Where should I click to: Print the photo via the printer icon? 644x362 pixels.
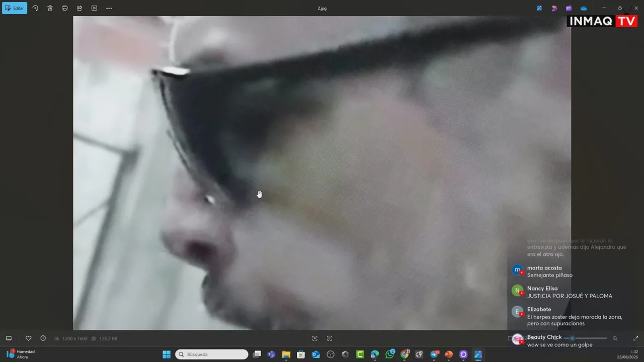[64, 8]
